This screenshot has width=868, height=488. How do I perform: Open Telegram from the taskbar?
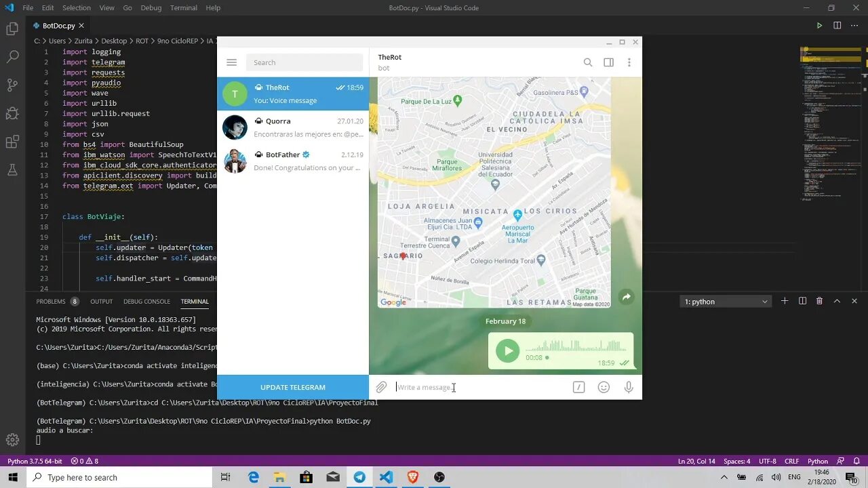[x=359, y=477]
